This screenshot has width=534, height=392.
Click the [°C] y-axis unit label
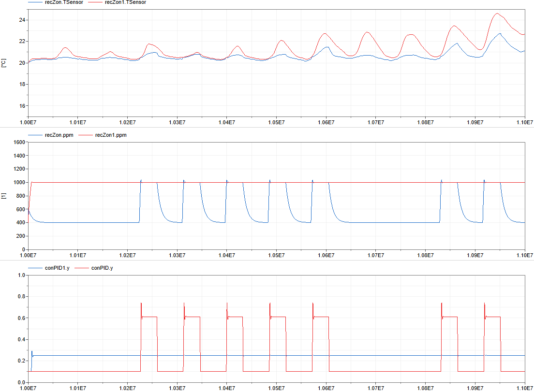[x=4, y=63]
